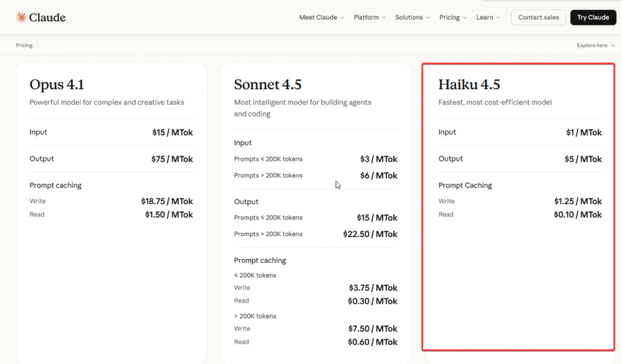Click the Pricing breadcrumb label
Screen dimensions: 621x364
(24, 45)
